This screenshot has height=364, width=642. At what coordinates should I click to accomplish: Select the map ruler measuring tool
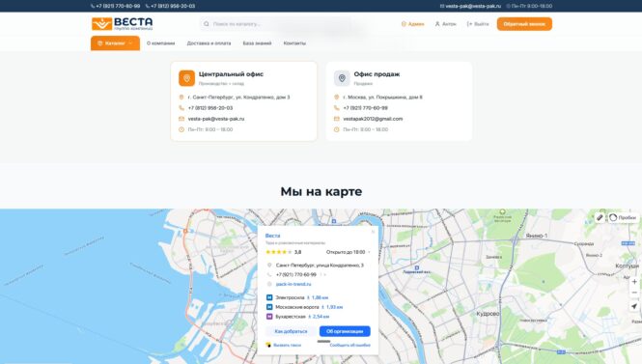pos(600,217)
